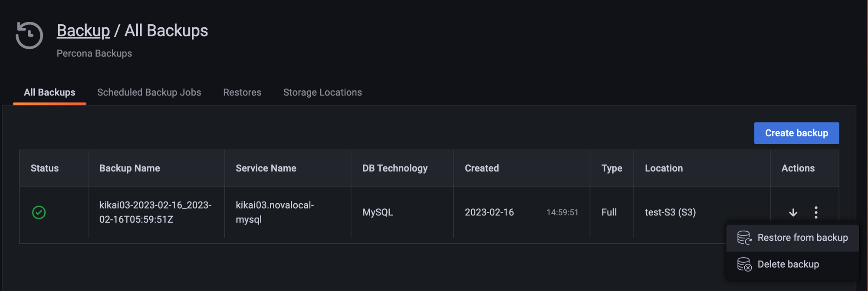The width and height of the screenshot is (868, 291).
Task: Follow the Backup breadcrumb link
Action: tap(83, 30)
